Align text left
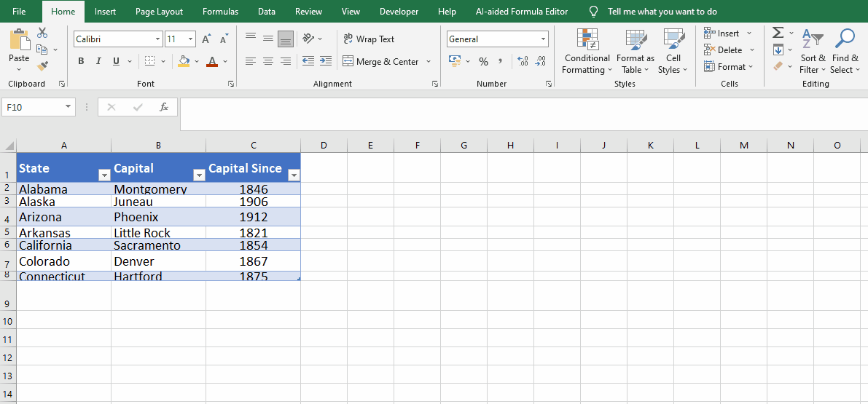This screenshot has height=404, width=868. coord(251,61)
